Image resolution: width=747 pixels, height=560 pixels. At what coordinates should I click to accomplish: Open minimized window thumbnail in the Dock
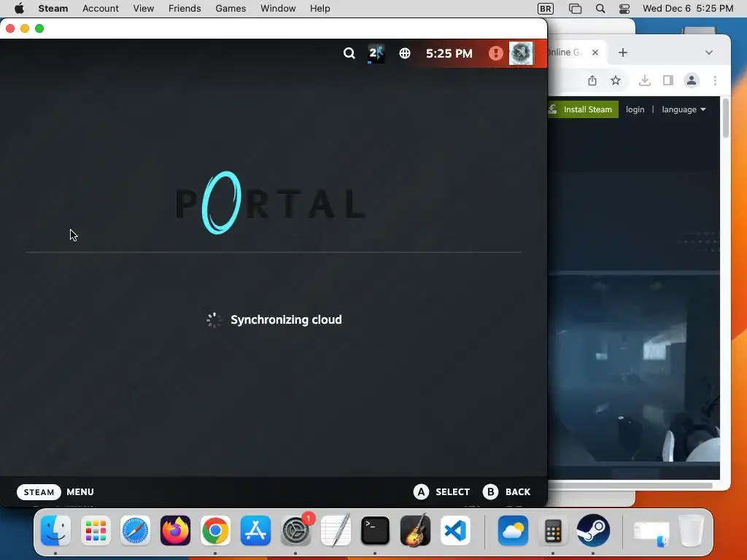point(651,534)
